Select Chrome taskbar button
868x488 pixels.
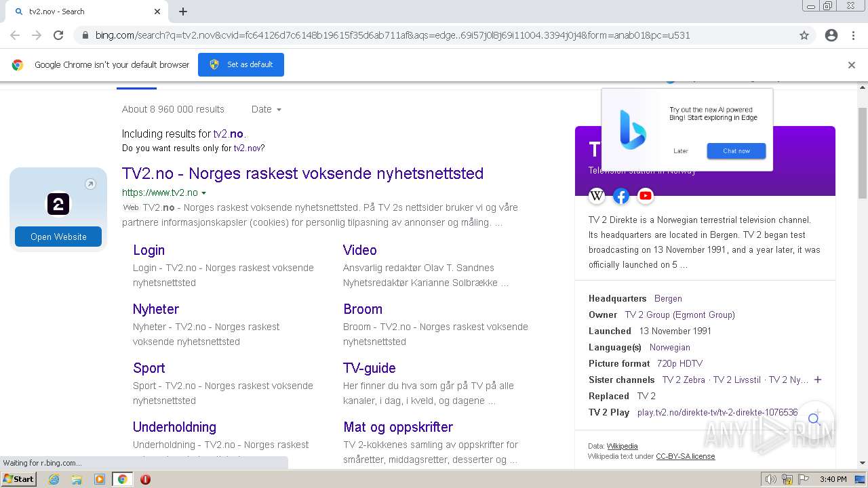click(x=122, y=479)
